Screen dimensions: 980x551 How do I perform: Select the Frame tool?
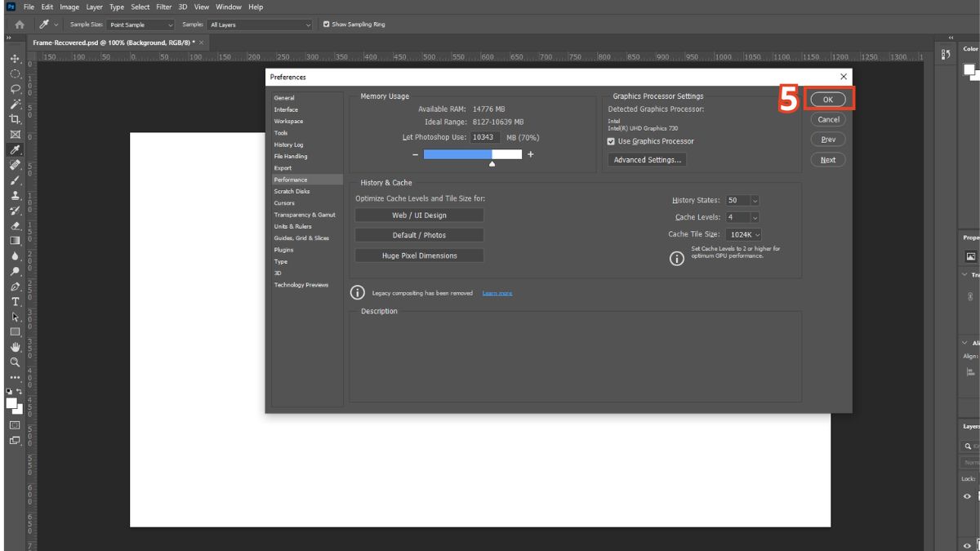click(x=15, y=135)
